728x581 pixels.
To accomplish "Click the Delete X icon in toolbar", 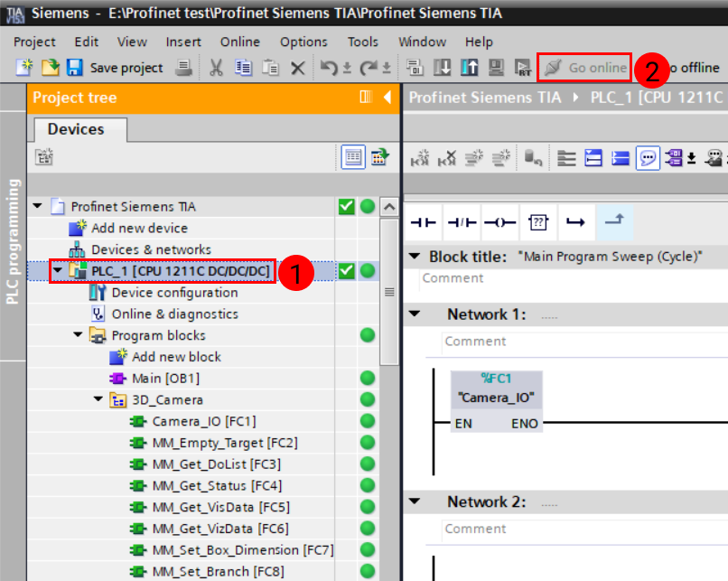I will tap(298, 68).
